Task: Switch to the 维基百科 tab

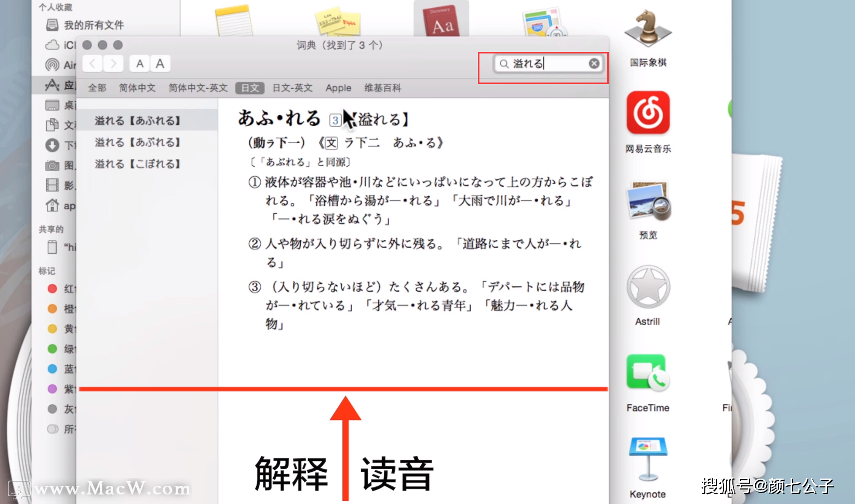Action: coord(382,88)
